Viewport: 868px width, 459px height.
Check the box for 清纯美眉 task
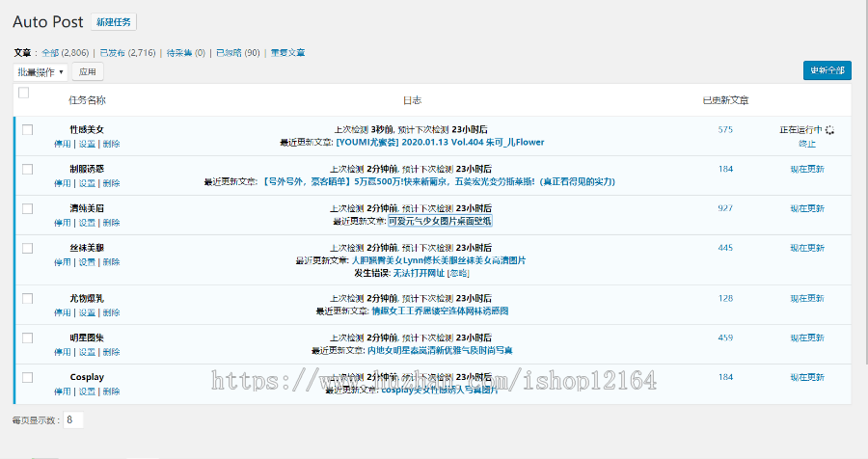point(27,208)
